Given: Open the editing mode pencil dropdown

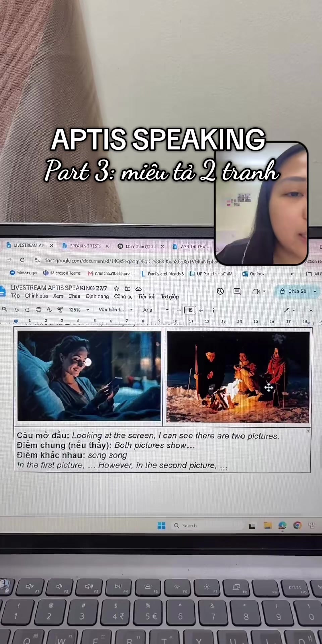Looking at the screenshot, I should click(x=289, y=310).
